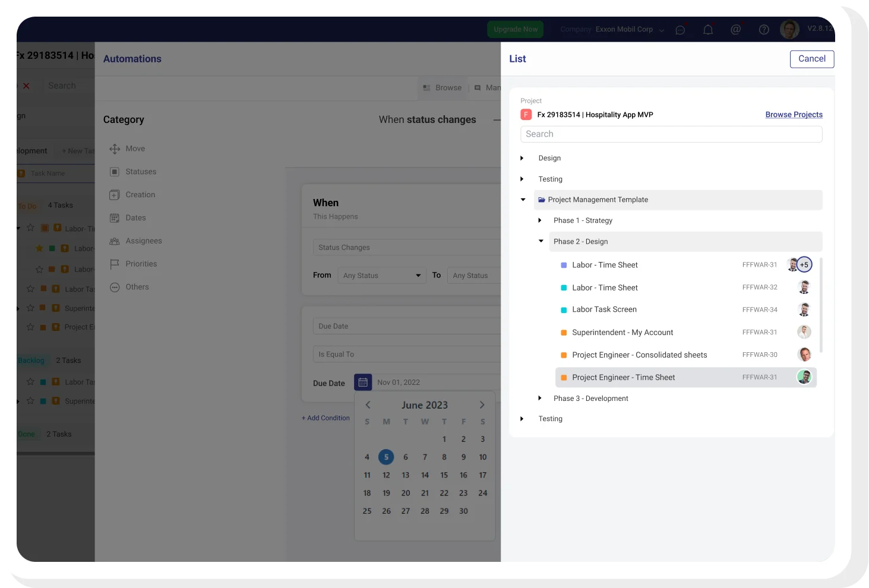Click the June 2023 month title
Image resolution: width=869 pixels, height=588 pixels.
coord(425,405)
